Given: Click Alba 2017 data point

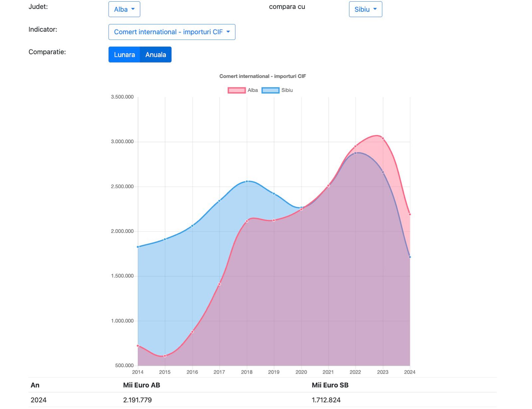Looking at the screenshot, I should pos(219,284).
